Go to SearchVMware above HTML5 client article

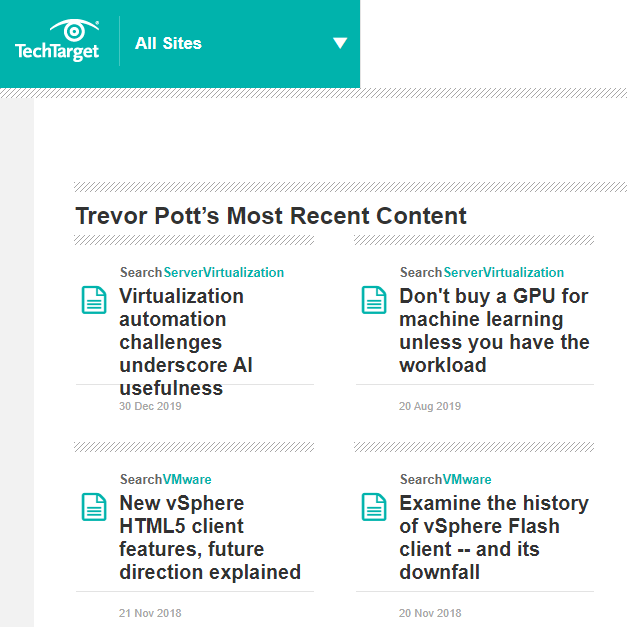[x=166, y=479]
